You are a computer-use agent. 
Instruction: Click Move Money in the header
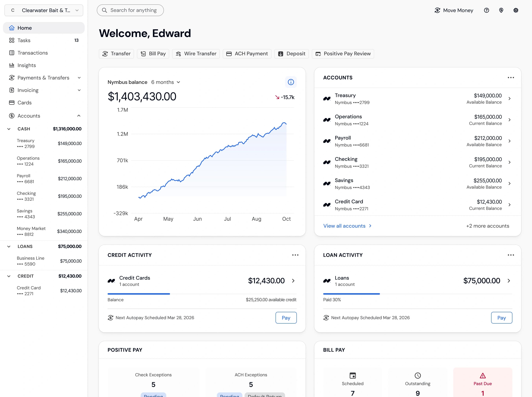pos(454,10)
